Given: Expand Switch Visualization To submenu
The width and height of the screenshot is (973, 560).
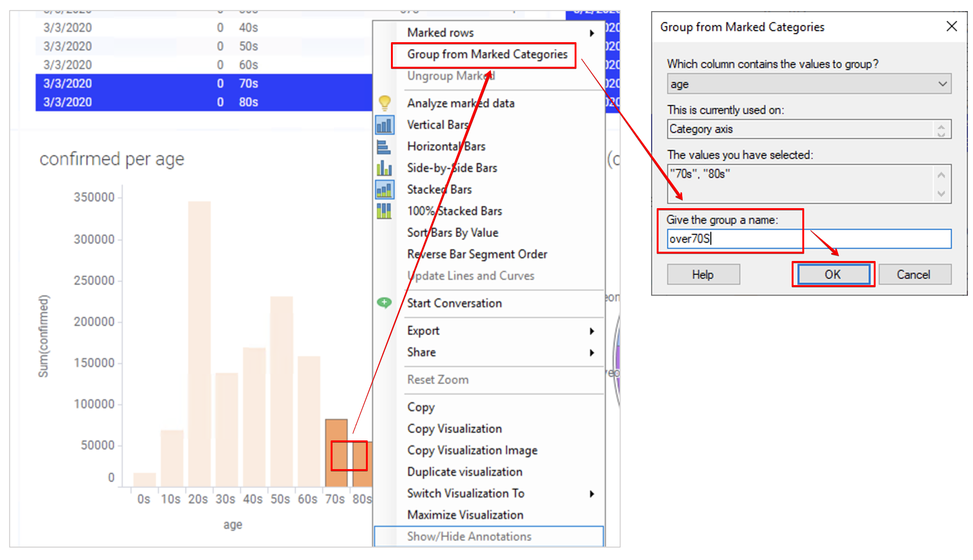Looking at the screenshot, I should (x=490, y=493).
